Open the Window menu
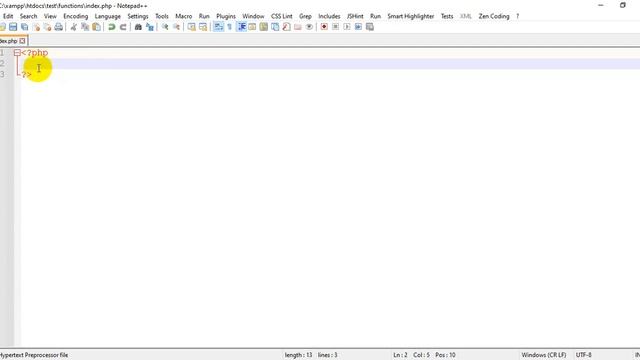Image resolution: width=640 pixels, height=360 pixels. [253, 16]
